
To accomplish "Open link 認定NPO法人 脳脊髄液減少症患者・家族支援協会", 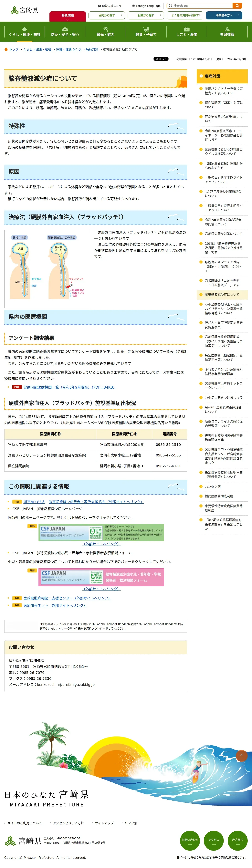I will coord(84,502).
